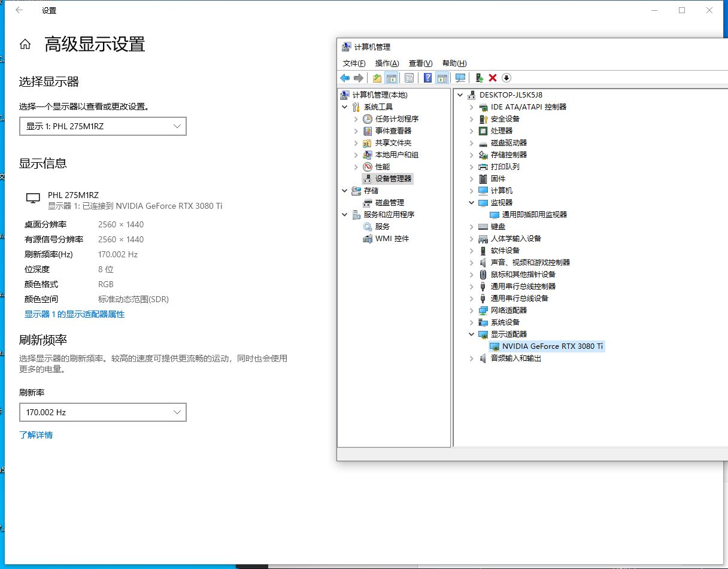Collapse the DESKTOP-JL5K5J8 root node
Screen dimensions: 728x569
460,95
